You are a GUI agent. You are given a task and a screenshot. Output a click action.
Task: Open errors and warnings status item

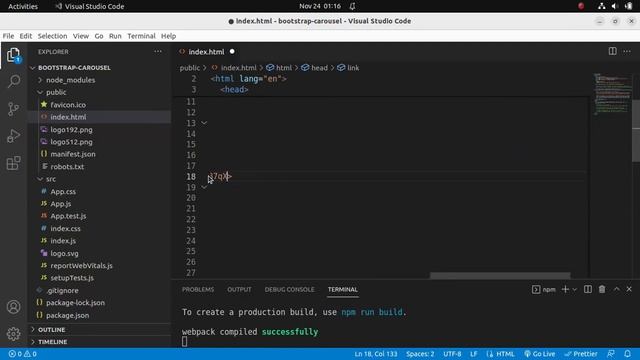pyautogui.click(x=23, y=354)
